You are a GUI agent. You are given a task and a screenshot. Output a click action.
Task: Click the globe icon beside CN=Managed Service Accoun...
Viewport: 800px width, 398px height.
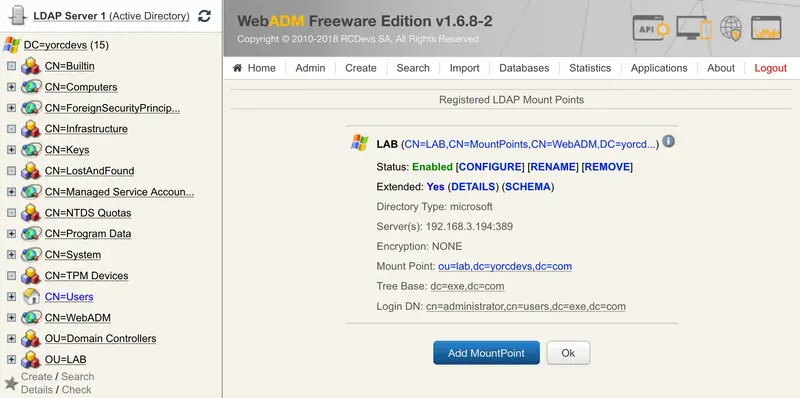point(31,191)
